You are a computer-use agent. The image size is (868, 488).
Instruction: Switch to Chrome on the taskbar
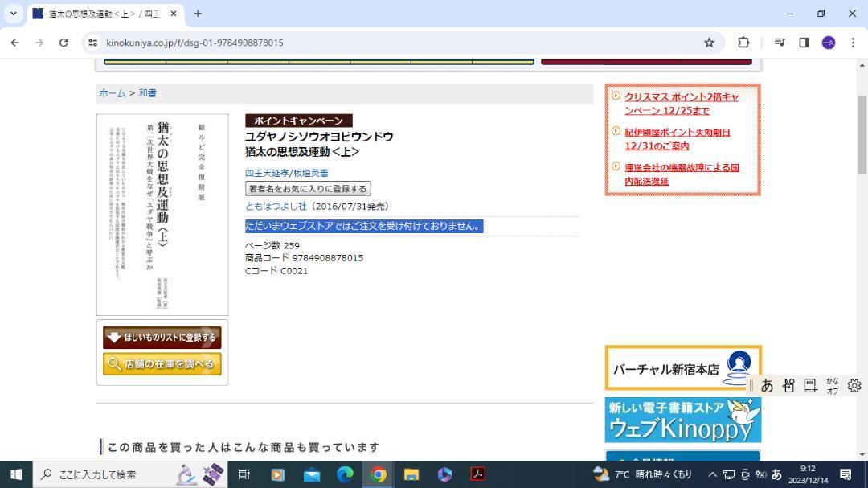(x=379, y=474)
